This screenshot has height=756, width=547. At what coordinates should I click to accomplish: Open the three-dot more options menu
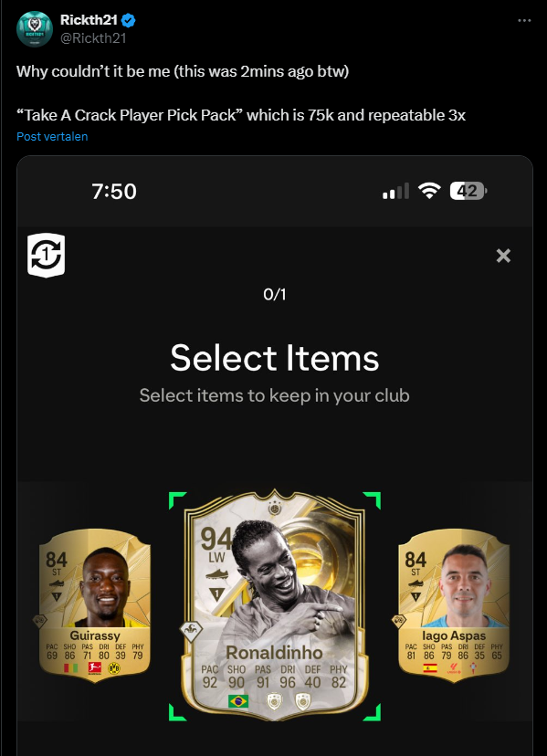click(x=524, y=20)
